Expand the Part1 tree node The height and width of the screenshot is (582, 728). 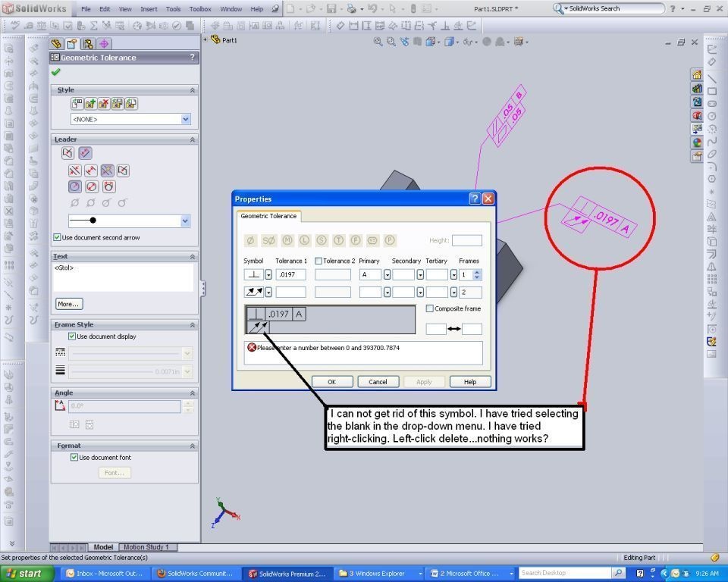tap(206, 40)
